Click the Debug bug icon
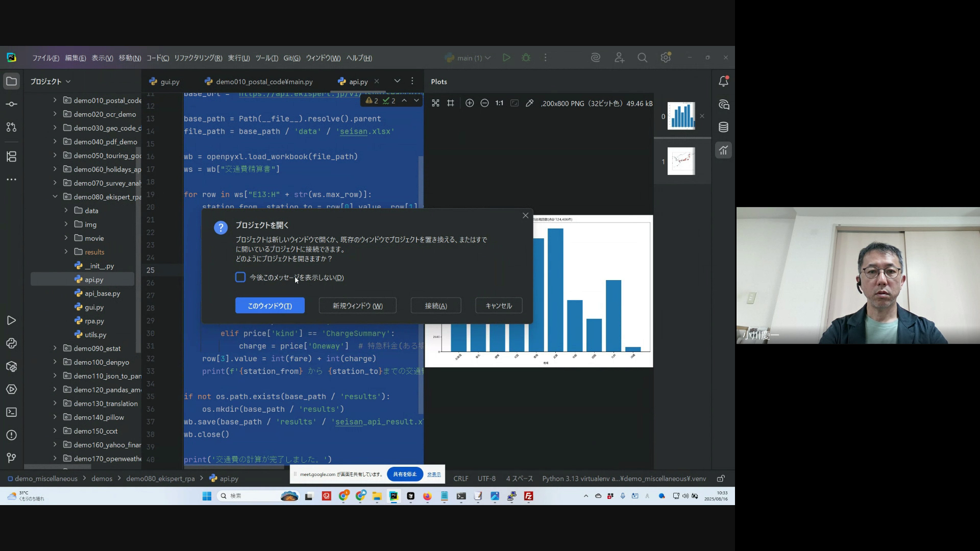Screen dimensions: 980x551 pos(526,58)
